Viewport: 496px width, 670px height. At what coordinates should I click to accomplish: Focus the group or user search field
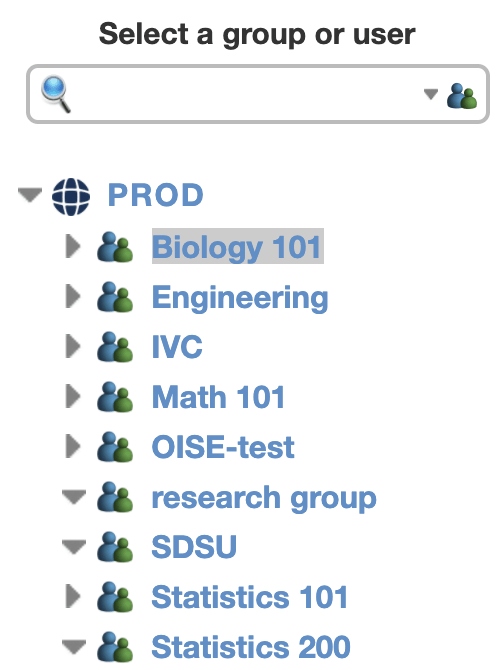point(244,94)
